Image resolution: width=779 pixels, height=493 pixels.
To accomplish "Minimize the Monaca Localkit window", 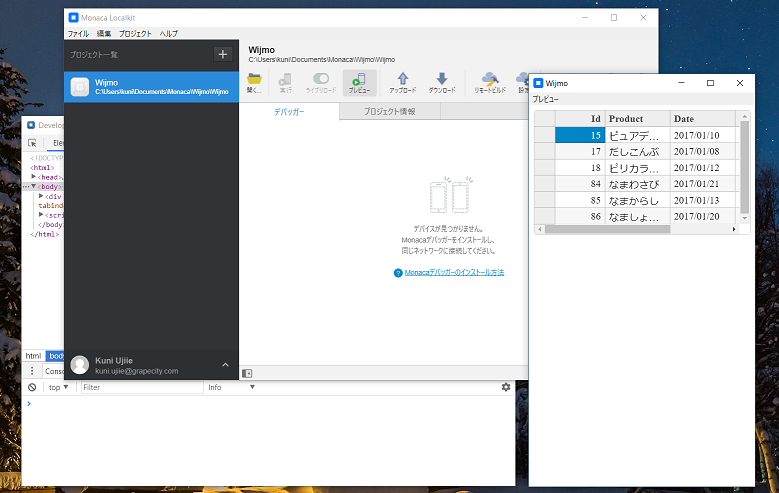I will point(585,17).
